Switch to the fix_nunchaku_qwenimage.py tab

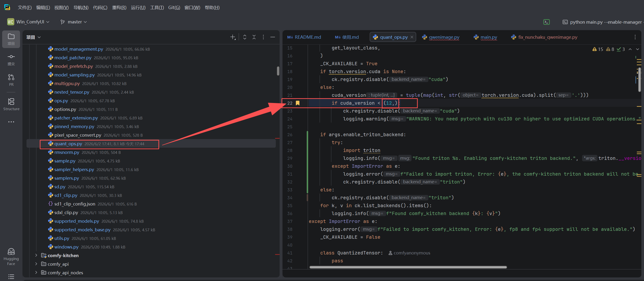coord(544,37)
